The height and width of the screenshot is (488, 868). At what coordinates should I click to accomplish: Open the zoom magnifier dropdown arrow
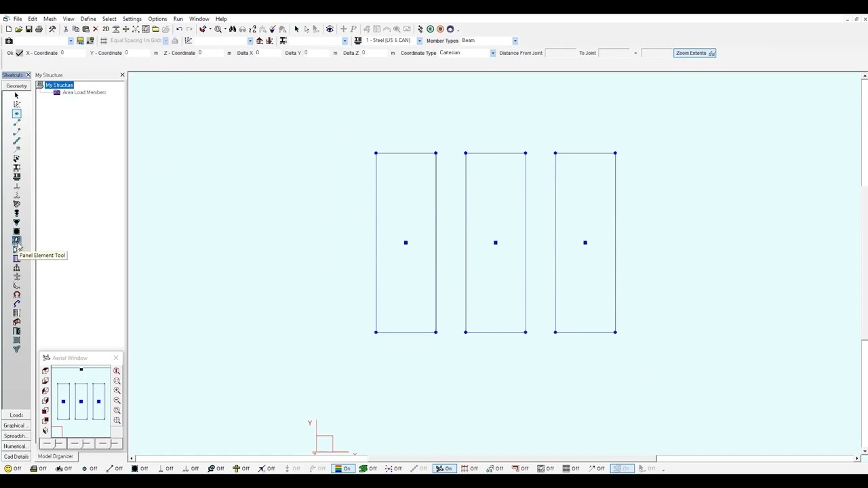(x=225, y=29)
